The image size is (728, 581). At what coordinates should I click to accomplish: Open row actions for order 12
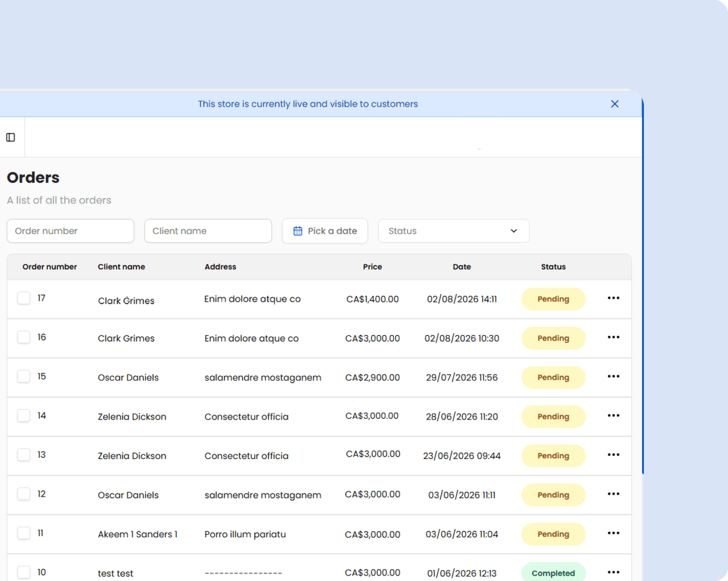point(613,494)
